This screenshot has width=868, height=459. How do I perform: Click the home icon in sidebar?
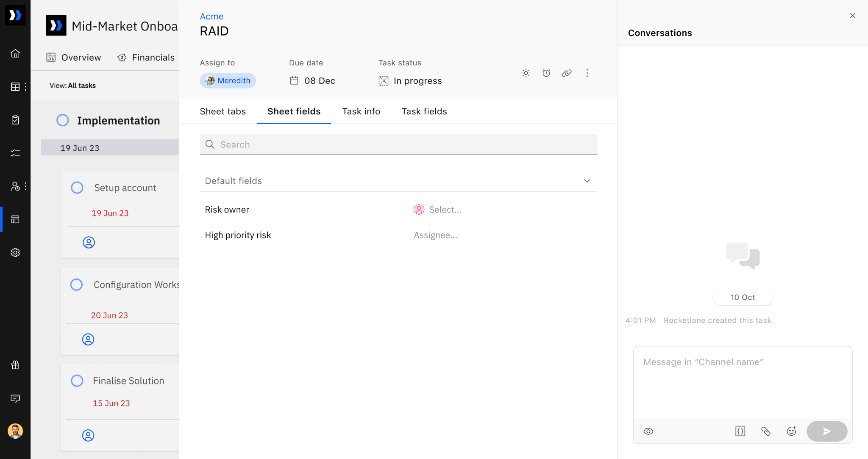pos(15,53)
